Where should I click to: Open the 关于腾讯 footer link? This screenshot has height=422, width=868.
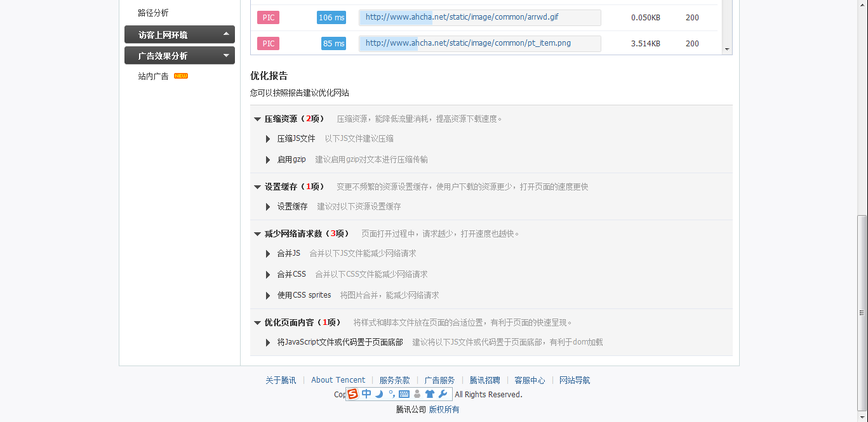click(x=281, y=380)
